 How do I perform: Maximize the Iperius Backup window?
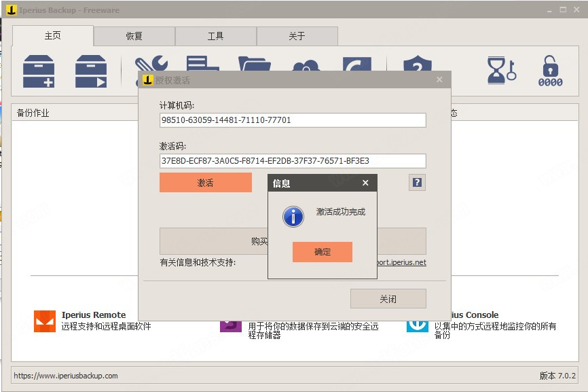[x=563, y=10]
